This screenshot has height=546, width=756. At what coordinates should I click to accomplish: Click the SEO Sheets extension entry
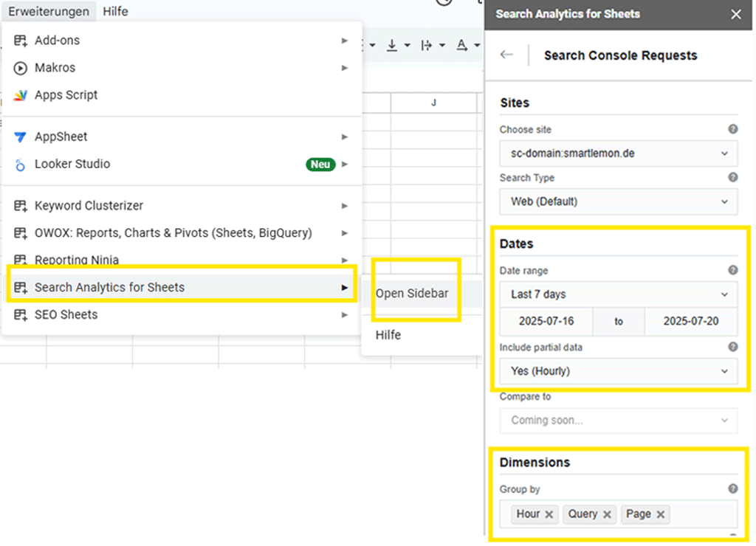(x=64, y=314)
